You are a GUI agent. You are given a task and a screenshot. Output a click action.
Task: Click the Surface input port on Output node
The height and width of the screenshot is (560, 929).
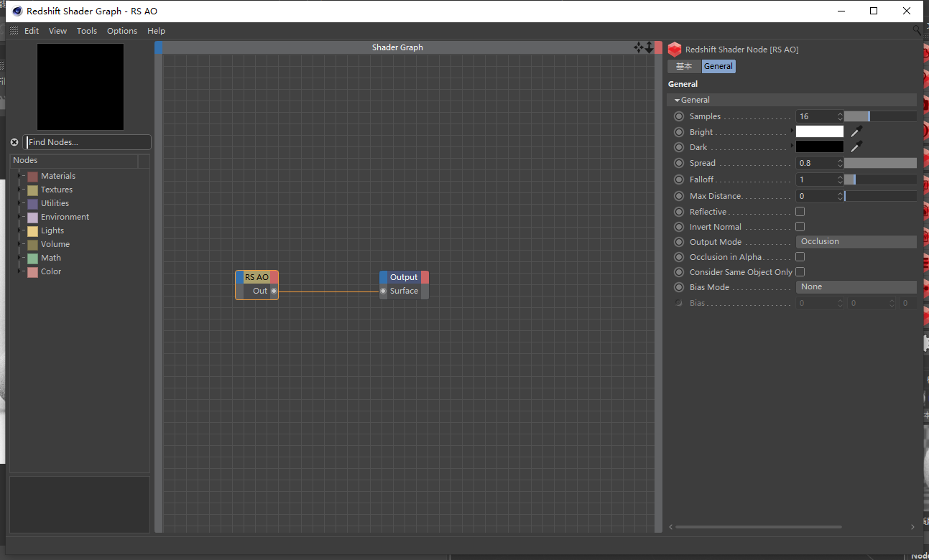pyautogui.click(x=383, y=291)
